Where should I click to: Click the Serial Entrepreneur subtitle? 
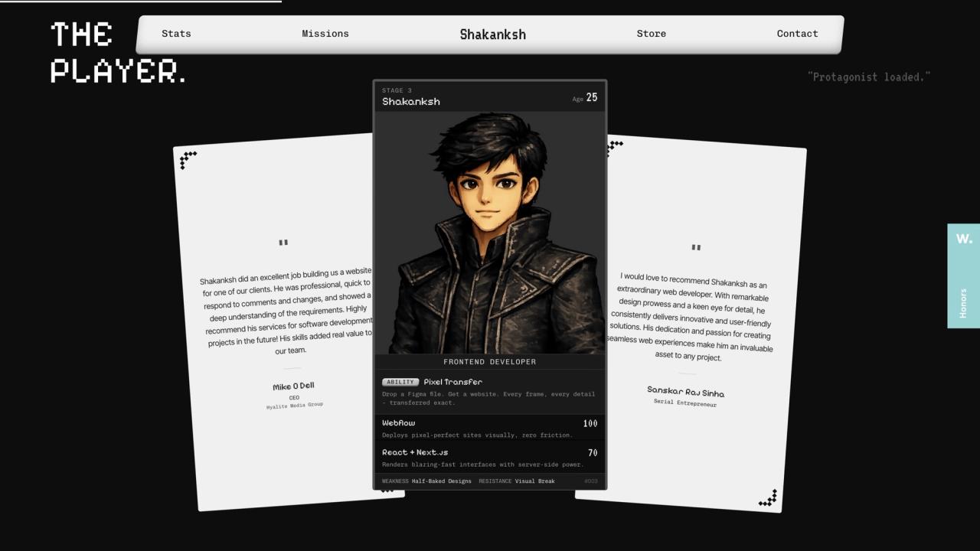click(x=685, y=403)
